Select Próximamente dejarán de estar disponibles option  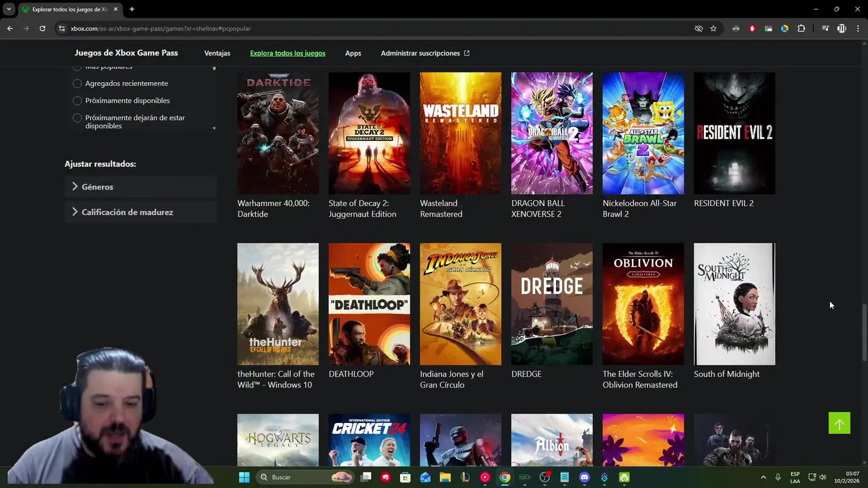(77, 118)
